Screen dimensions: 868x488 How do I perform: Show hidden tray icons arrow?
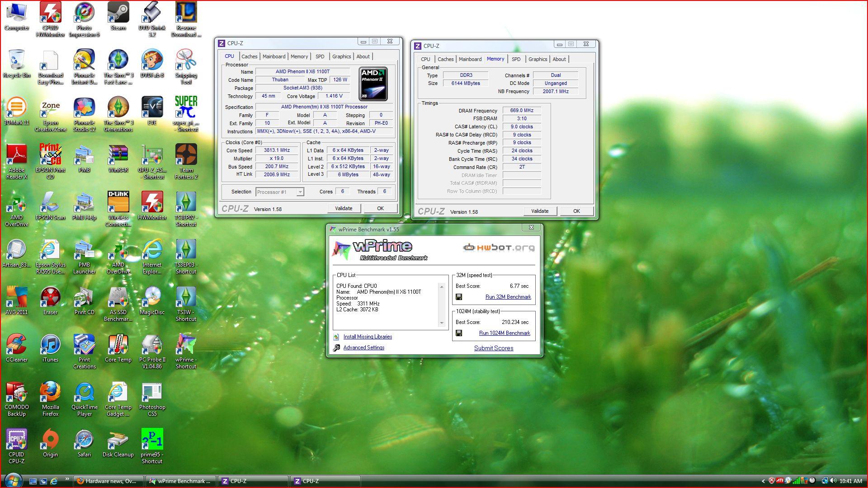(x=763, y=481)
